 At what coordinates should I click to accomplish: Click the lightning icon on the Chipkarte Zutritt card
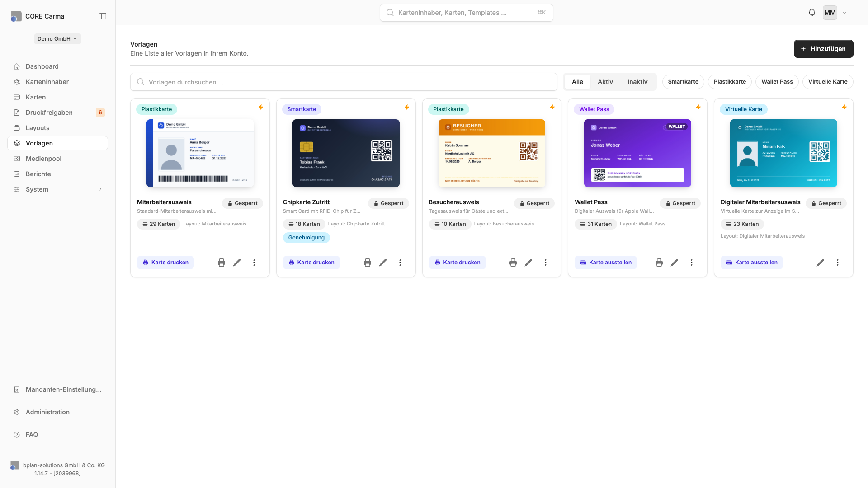pos(407,107)
